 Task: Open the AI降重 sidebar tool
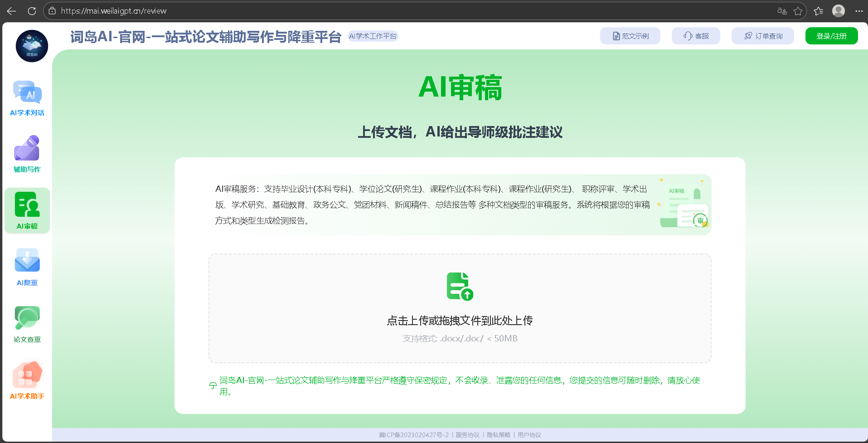click(x=27, y=260)
